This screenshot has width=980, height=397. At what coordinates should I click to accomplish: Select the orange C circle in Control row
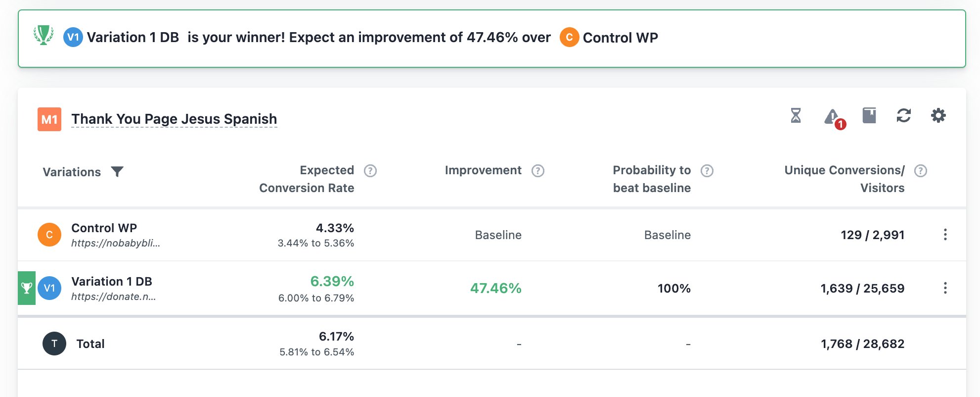coord(49,235)
